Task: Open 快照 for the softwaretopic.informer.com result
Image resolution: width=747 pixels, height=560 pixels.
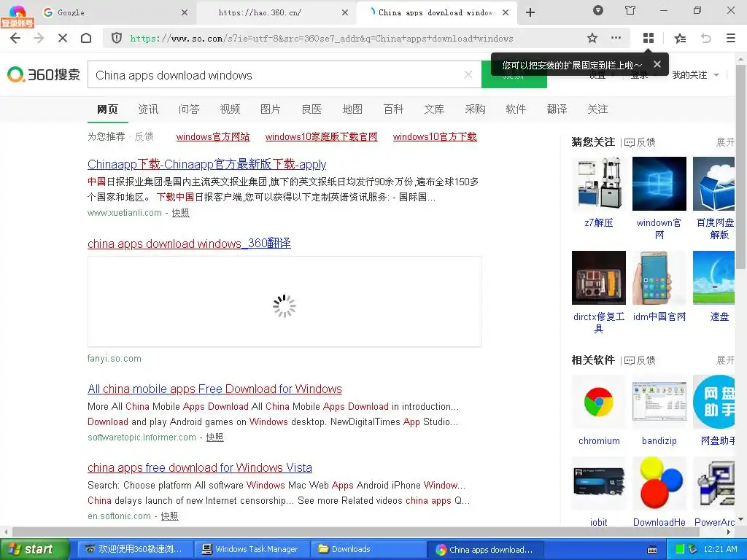Action: pyautogui.click(x=215, y=437)
